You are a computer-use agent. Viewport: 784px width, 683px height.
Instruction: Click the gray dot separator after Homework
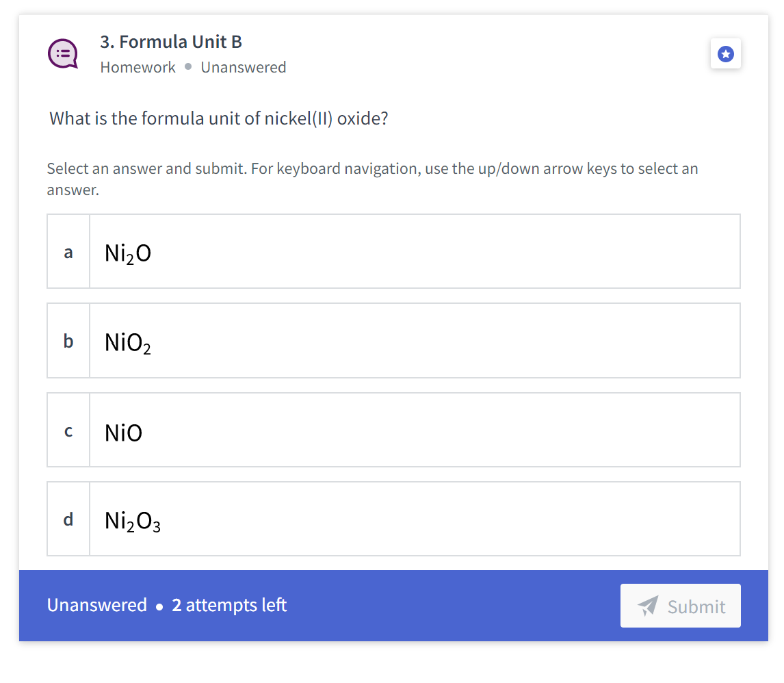(x=188, y=68)
